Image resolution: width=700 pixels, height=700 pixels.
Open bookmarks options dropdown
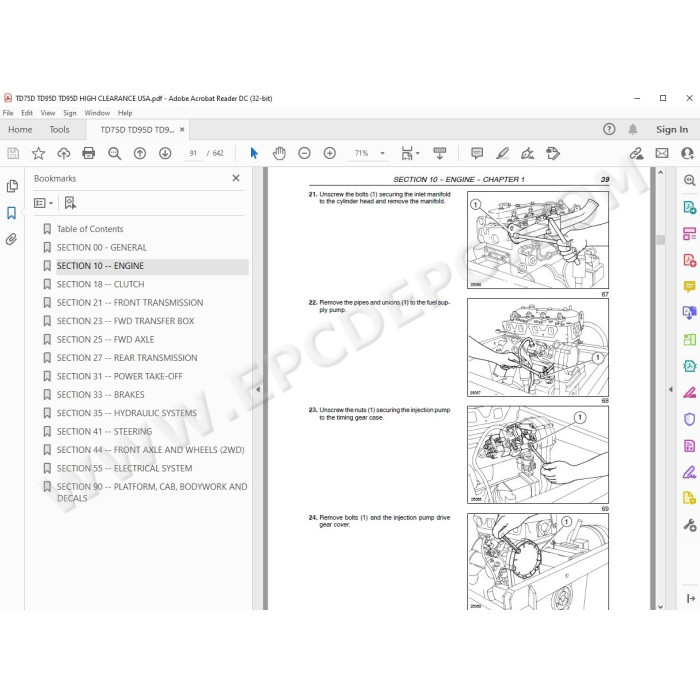(43, 203)
